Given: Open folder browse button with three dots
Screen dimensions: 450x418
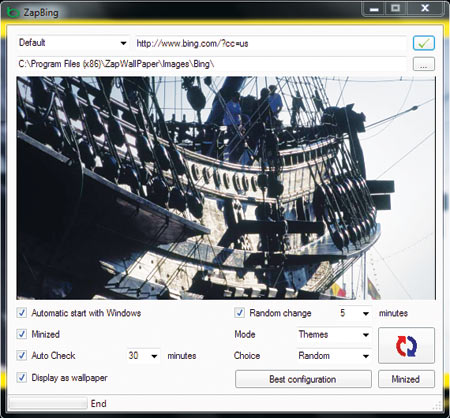Looking at the screenshot, I should [x=424, y=64].
